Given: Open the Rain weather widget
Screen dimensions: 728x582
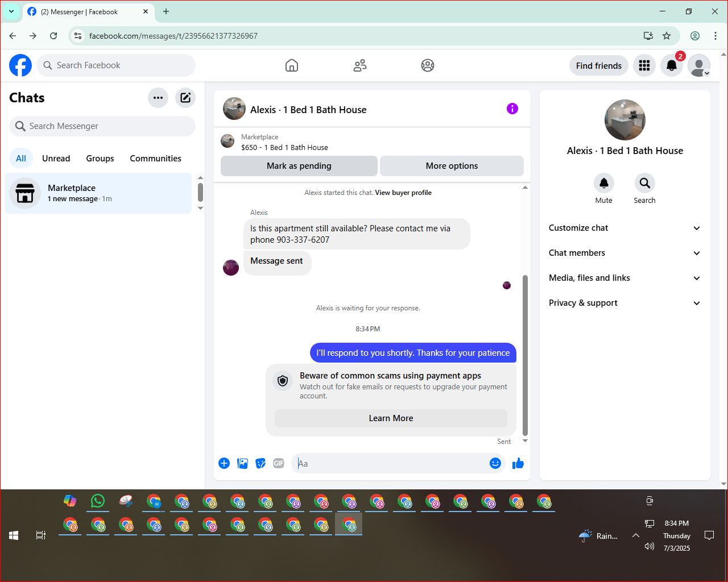Looking at the screenshot, I should [598, 535].
